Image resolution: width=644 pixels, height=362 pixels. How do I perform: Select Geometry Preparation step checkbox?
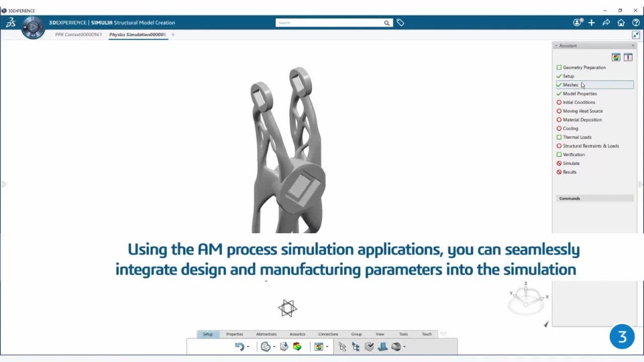point(559,67)
